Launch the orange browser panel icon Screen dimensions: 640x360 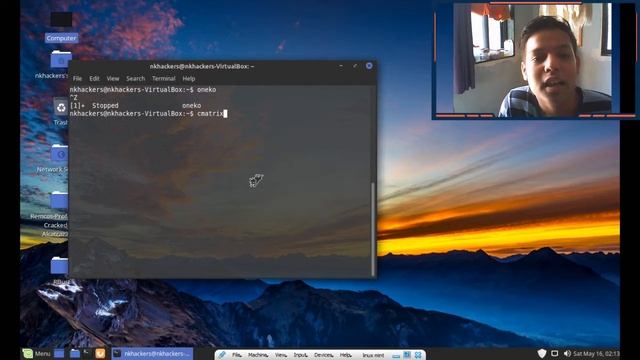[100, 353]
